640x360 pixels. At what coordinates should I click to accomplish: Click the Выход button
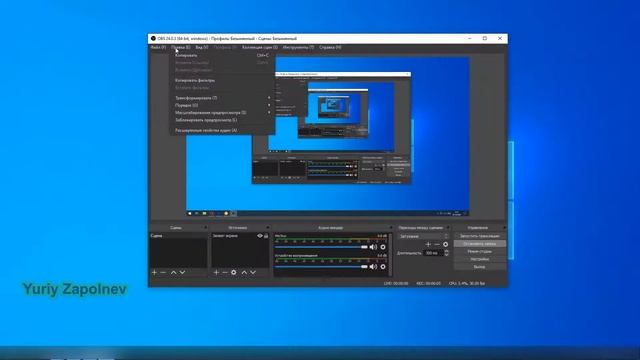[x=480, y=267]
